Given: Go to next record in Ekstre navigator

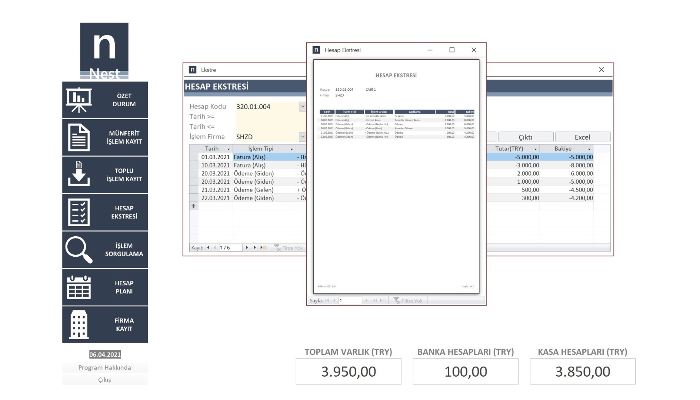Looking at the screenshot, I should pos(247,247).
